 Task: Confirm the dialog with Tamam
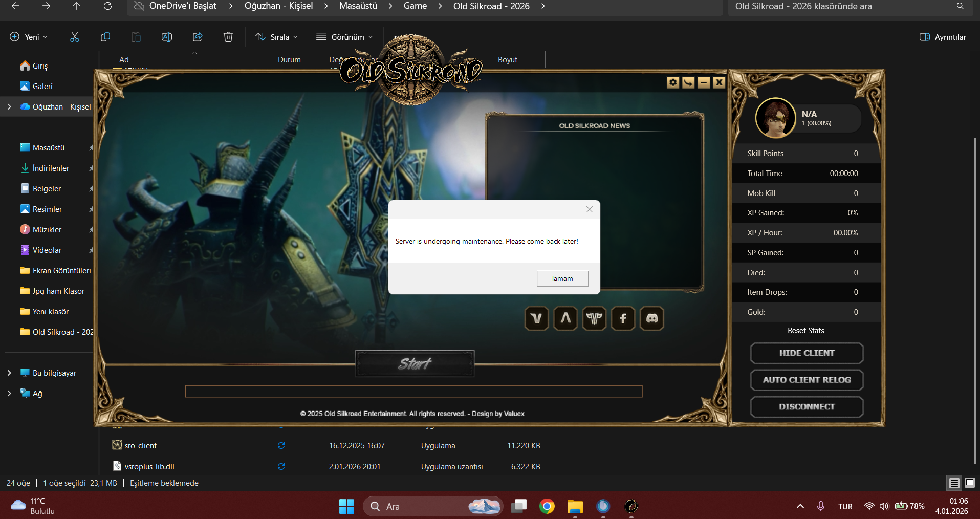pyautogui.click(x=562, y=278)
